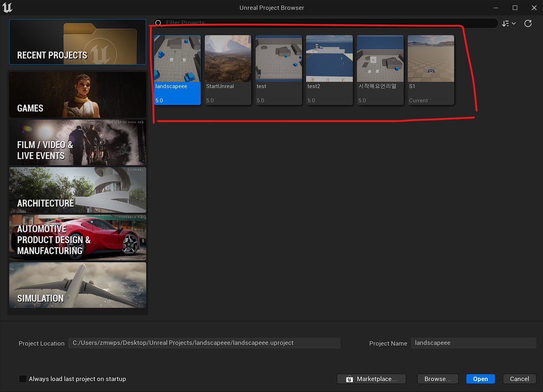
Task: Click the 5.0 version under landscapeee
Action: pyautogui.click(x=159, y=101)
